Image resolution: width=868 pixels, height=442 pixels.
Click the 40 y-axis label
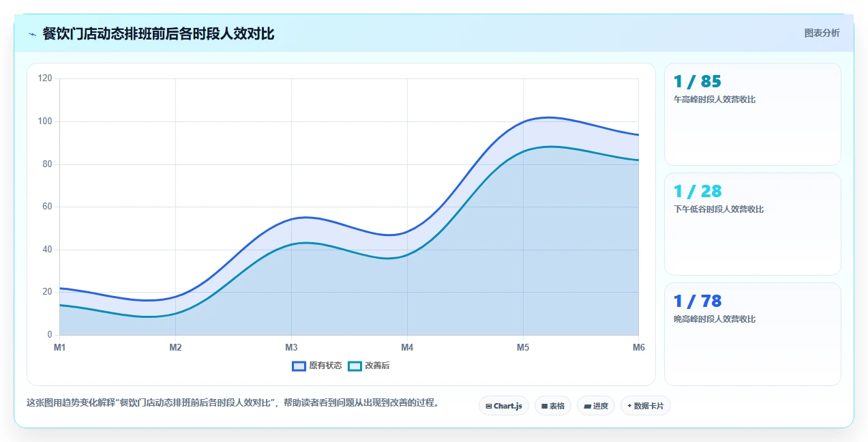48,250
